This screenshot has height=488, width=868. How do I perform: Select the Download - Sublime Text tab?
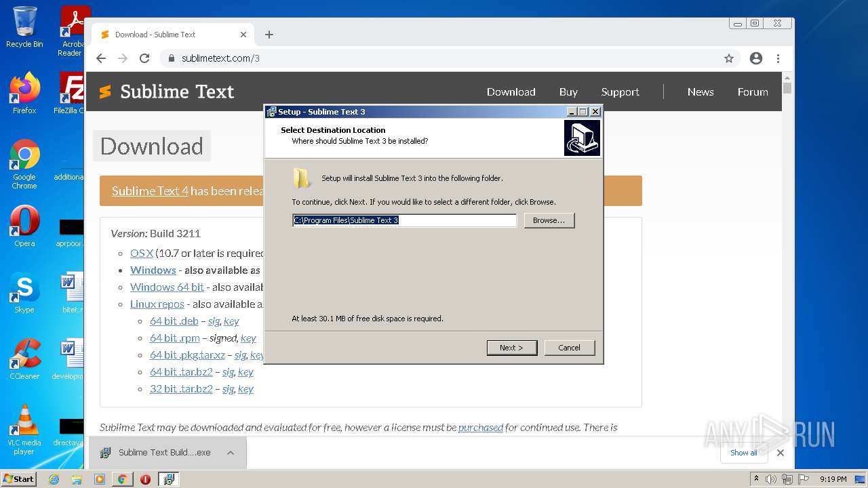coord(174,35)
